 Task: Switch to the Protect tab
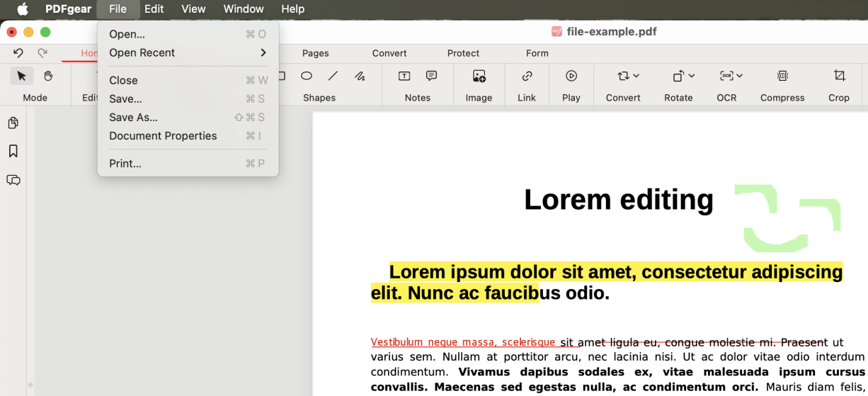pyautogui.click(x=463, y=53)
